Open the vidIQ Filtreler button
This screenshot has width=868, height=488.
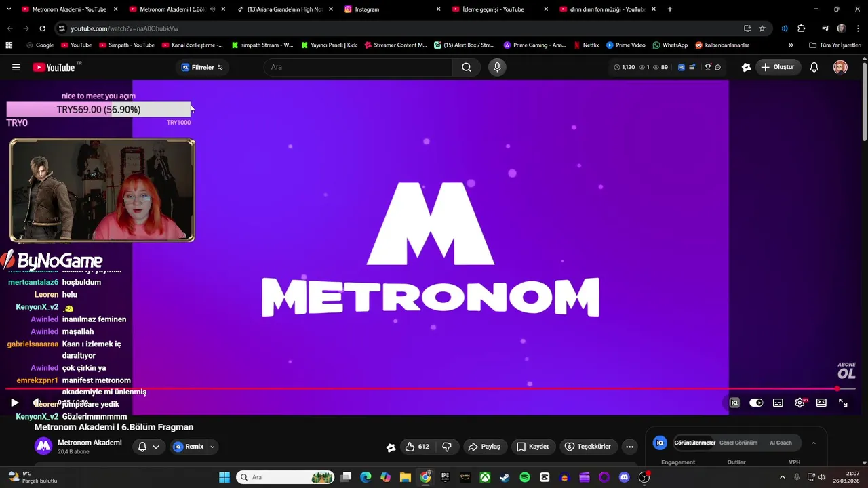click(202, 67)
